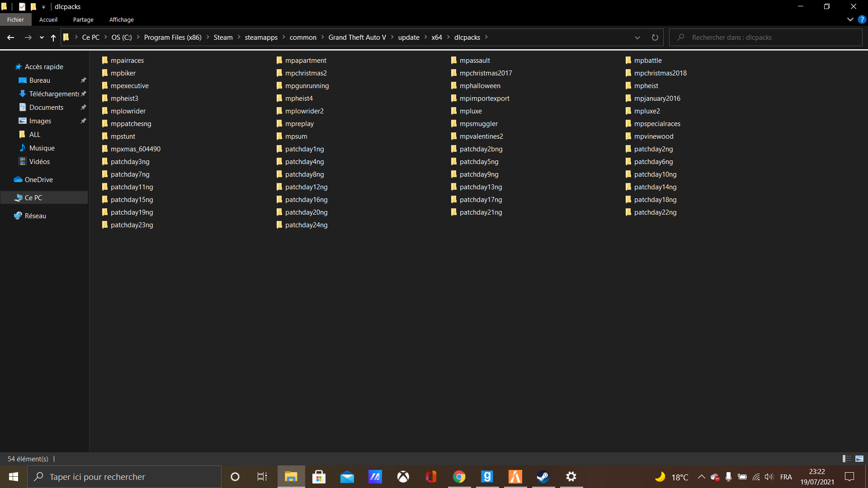
Task: Open the Help question mark icon
Action: point(862,19)
